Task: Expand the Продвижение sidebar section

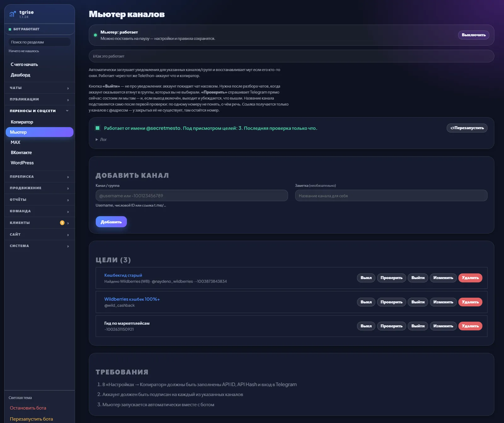Action: tap(39, 188)
